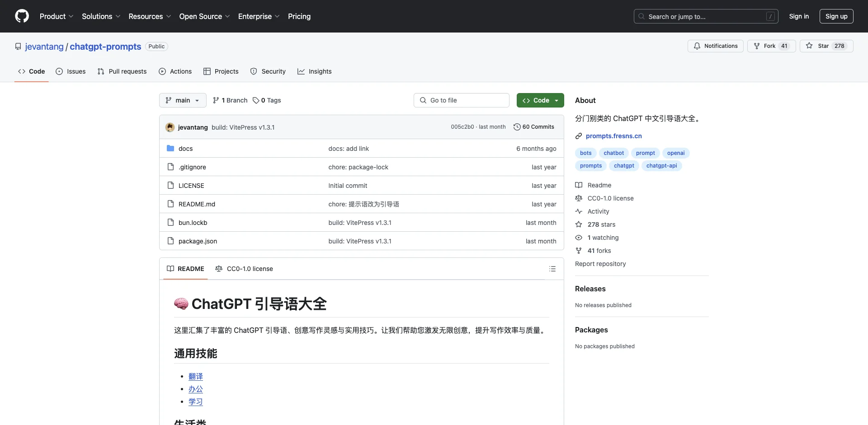Star the repository
The height and width of the screenshot is (425, 868).
click(826, 46)
